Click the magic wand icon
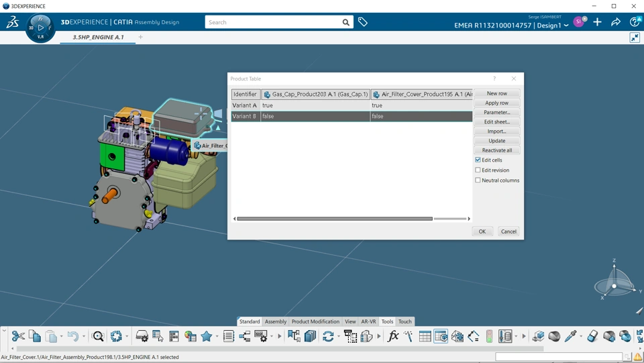The image size is (644, 363). 409,336
